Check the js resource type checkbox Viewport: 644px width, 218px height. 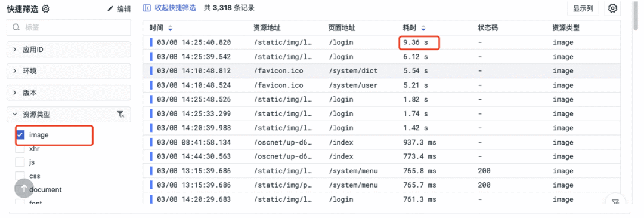tap(20, 162)
